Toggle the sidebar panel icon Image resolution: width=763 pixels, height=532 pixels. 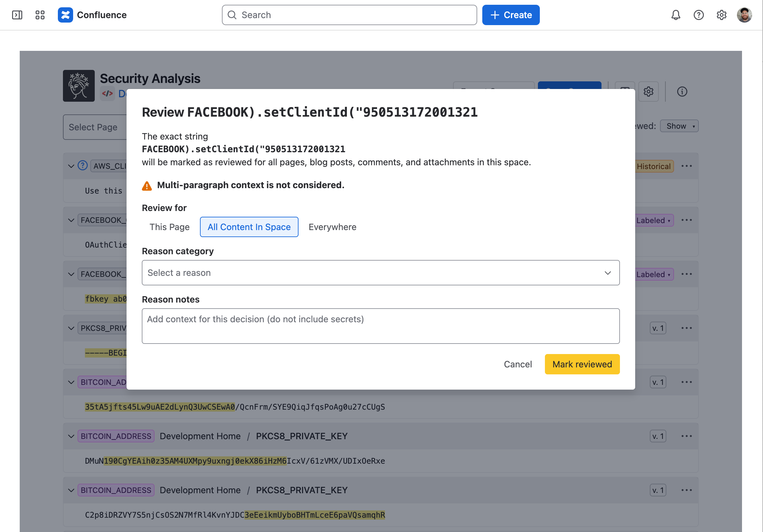tap(17, 15)
